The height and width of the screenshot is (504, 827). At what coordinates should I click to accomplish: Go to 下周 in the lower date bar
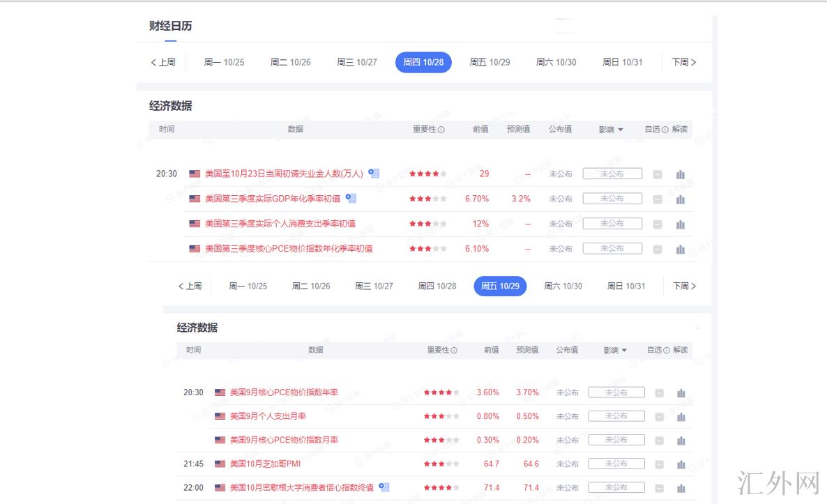(x=684, y=286)
